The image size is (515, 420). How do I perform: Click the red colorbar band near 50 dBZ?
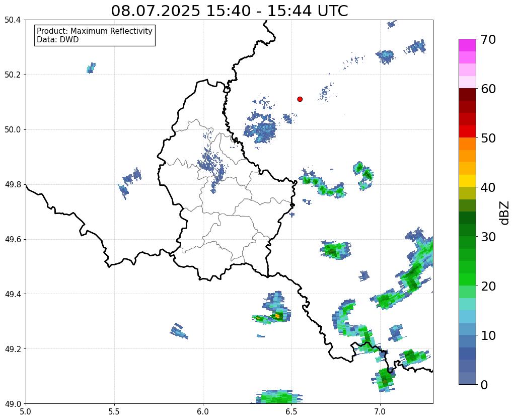point(467,131)
